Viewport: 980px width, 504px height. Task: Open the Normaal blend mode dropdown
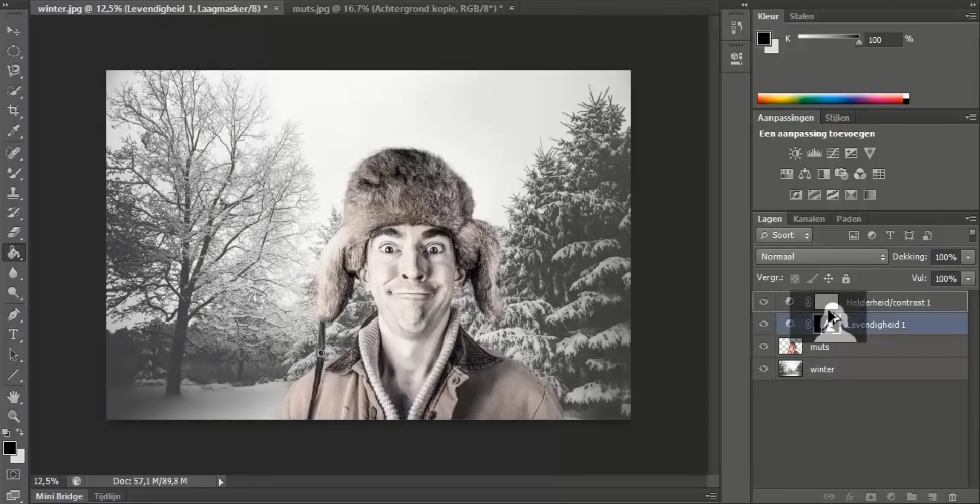[822, 257]
